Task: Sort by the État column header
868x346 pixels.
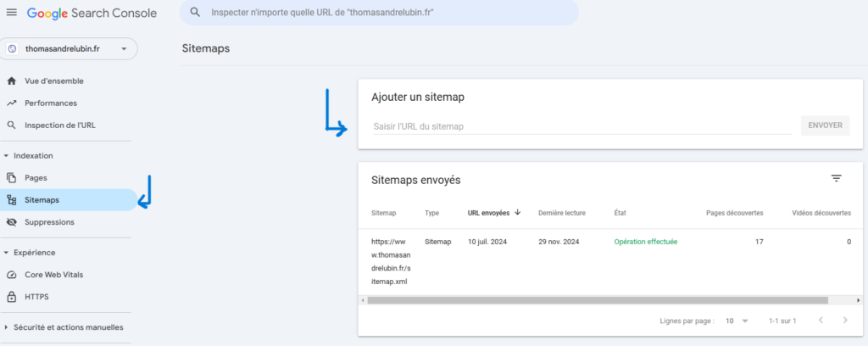Action: [x=620, y=213]
